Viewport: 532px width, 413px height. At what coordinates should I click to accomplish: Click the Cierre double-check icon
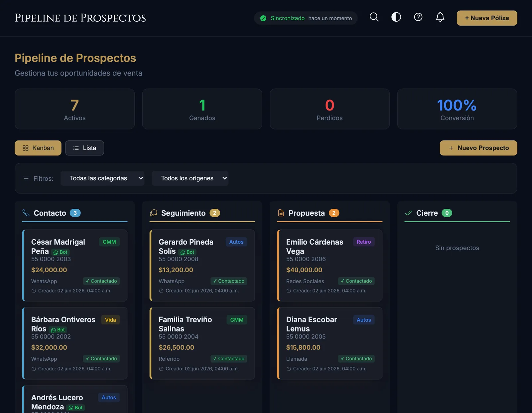pos(408,213)
